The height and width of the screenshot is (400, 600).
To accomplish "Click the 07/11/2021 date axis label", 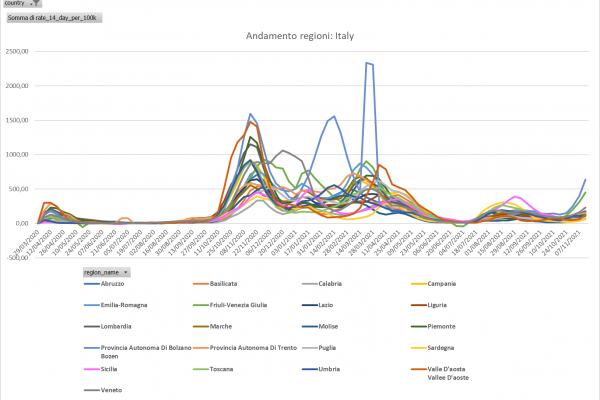I will tap(569, 242).
